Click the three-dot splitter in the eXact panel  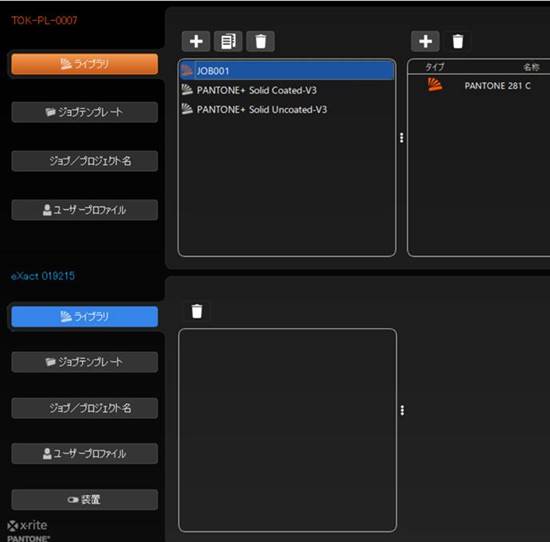pyautogui.click(x=402, y=410)
